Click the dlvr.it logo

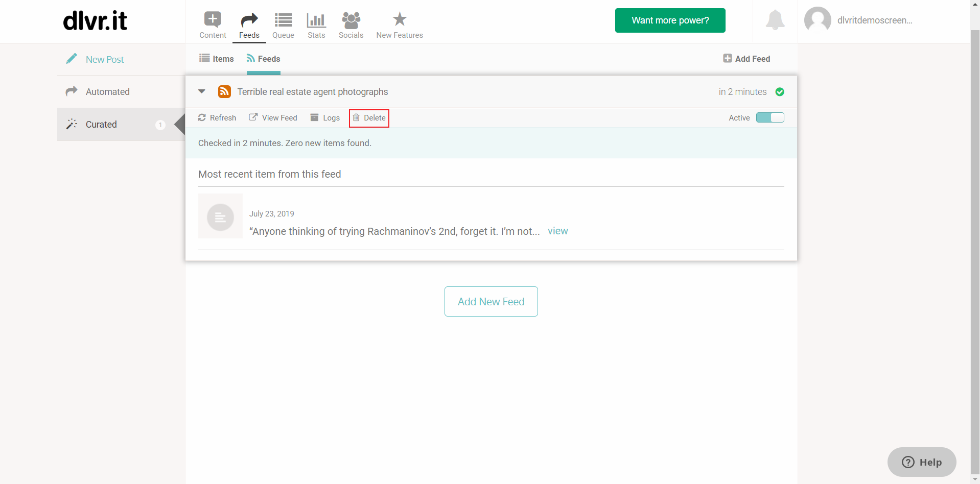tap(95, 20)
